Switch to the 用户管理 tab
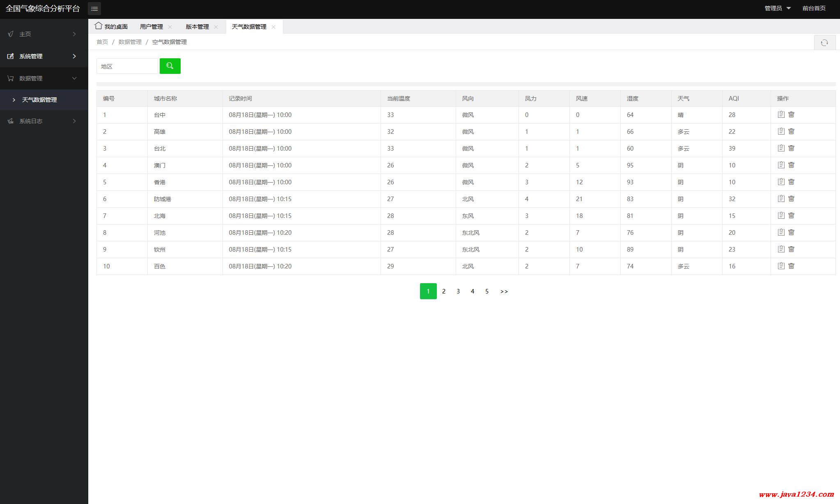Image resolution: width=840 pixels, height=504 pixels. [x=151, y=27]
